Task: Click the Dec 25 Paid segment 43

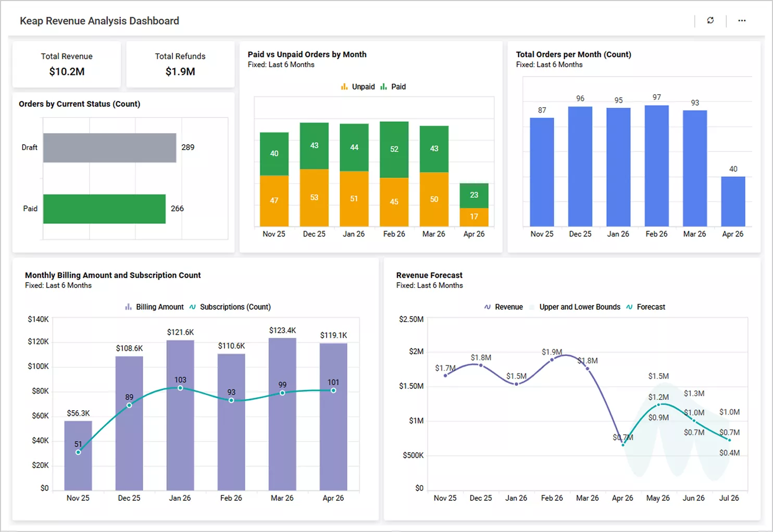Action: pos(314,146)
